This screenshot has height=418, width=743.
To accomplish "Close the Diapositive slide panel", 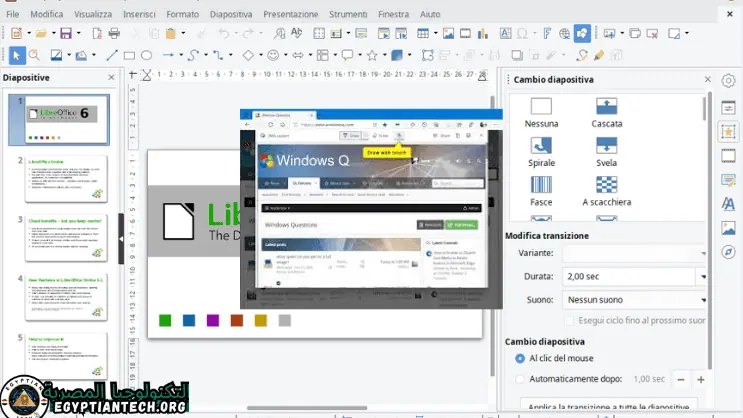I will tap(111, 77).
